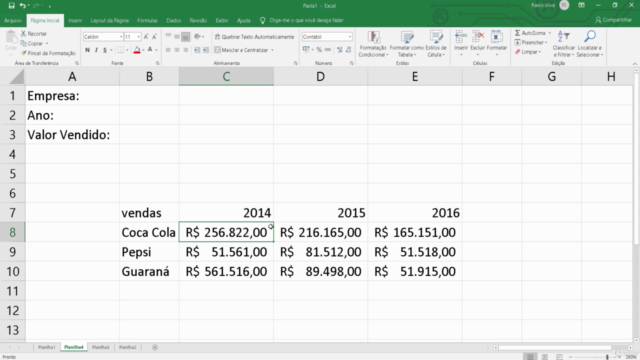Switch to Layout da Página tab
Viewport: 640px width, 360px height.
109,20
